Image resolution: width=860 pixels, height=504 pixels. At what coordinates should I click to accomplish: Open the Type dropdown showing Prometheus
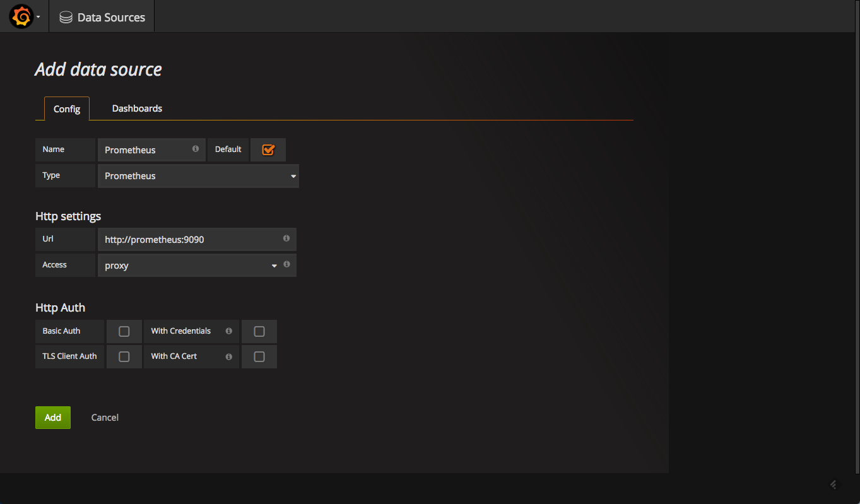point(198,176)
